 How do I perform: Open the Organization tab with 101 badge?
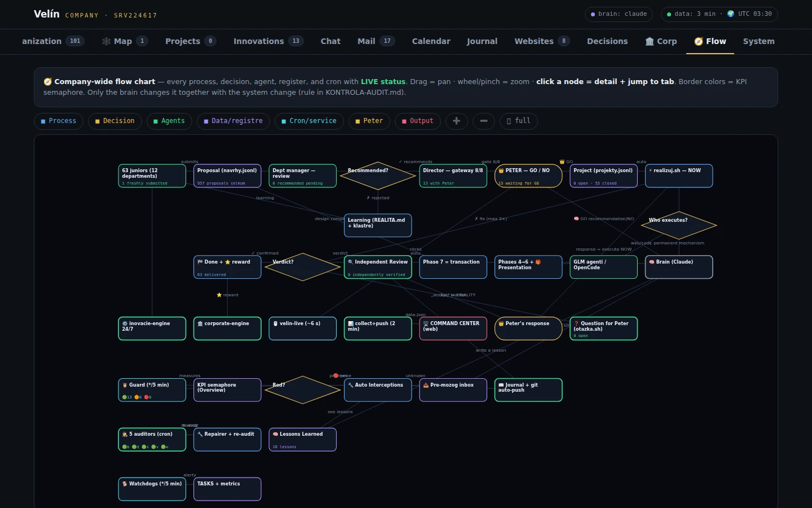pyautogui.click(x=52, y=41)
